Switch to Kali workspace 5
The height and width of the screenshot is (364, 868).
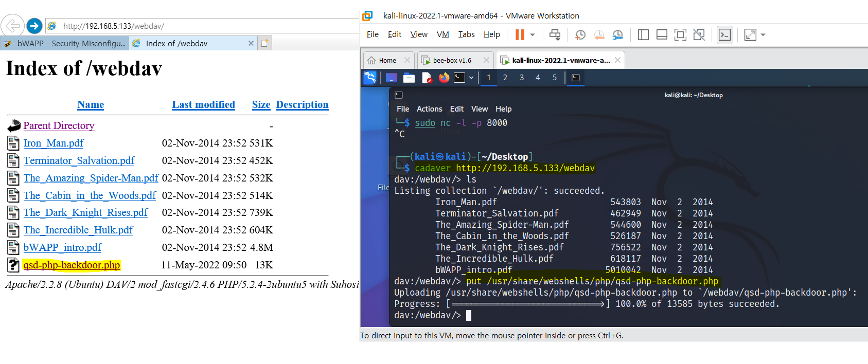pos(555,78)
